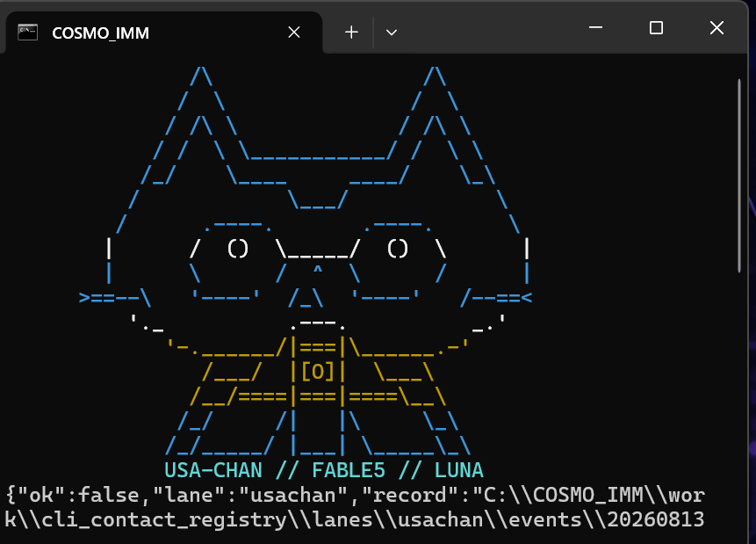Screen dimensions: 756x544
Task: Close the COSMO_IMM tab
Action: (293, 33)
